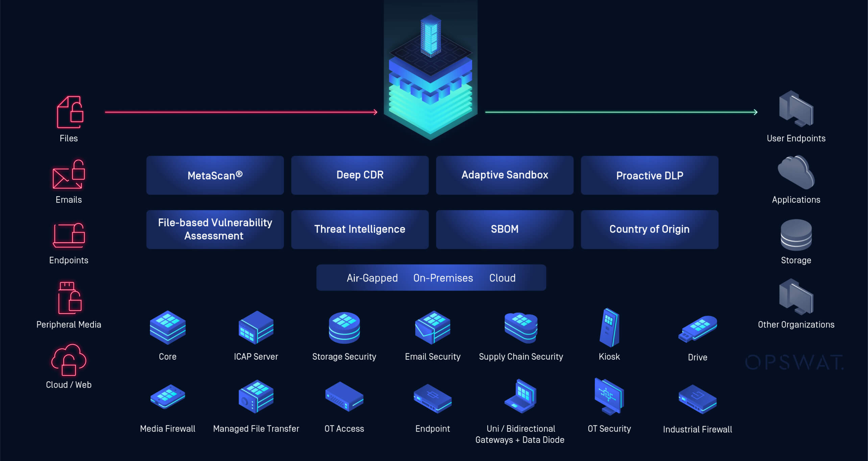Select the On-Premises deployment option

point(443,278)
